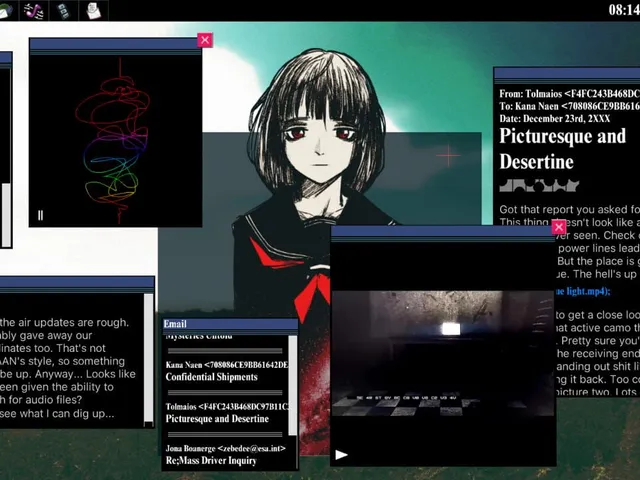
Task: Close the video player window
Action: tap(559, 227)
